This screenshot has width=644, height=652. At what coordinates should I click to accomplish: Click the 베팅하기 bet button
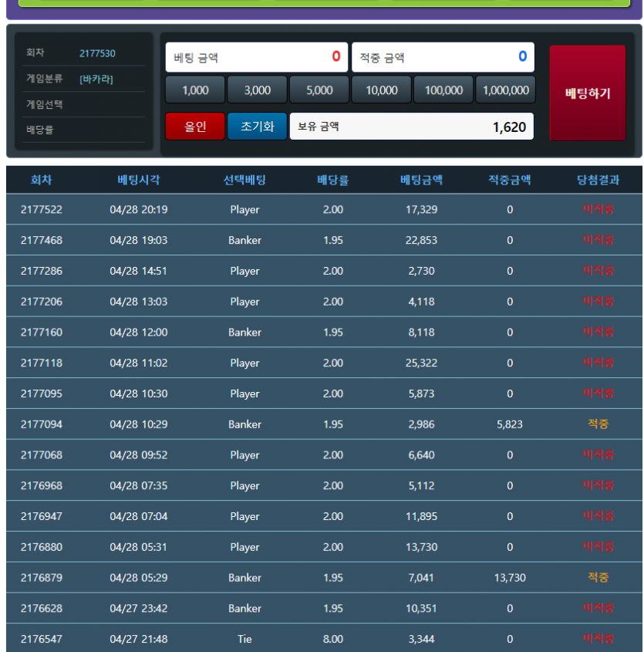(x=587, y=93)
